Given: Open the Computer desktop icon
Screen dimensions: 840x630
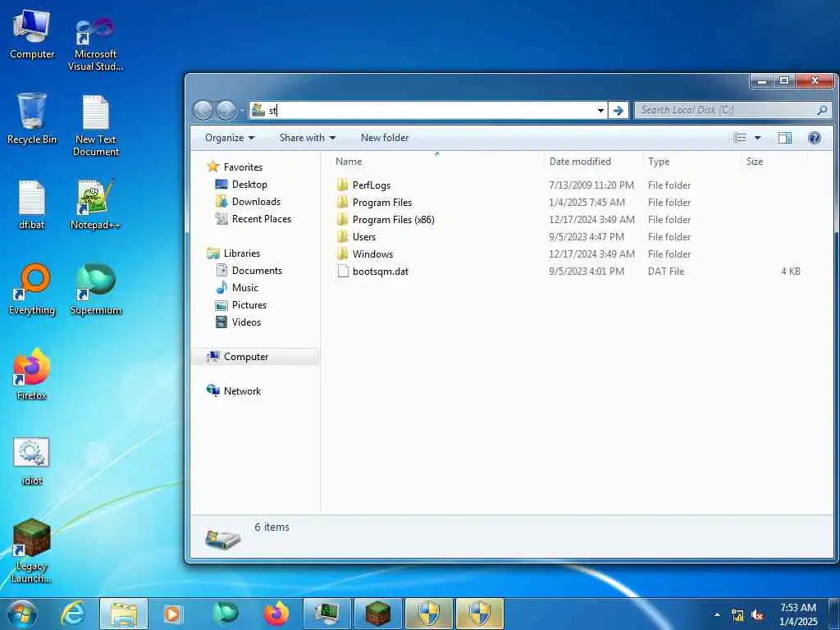Looking at the screenshot, I should tap(32, 34).
